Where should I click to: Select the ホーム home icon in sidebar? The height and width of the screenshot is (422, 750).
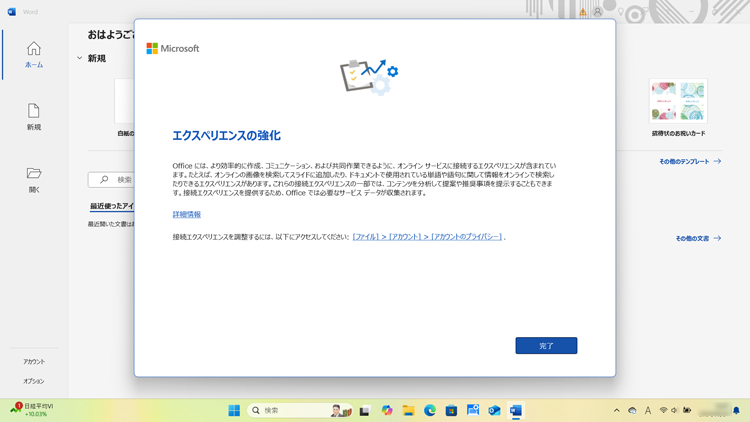tap(34, 54)
